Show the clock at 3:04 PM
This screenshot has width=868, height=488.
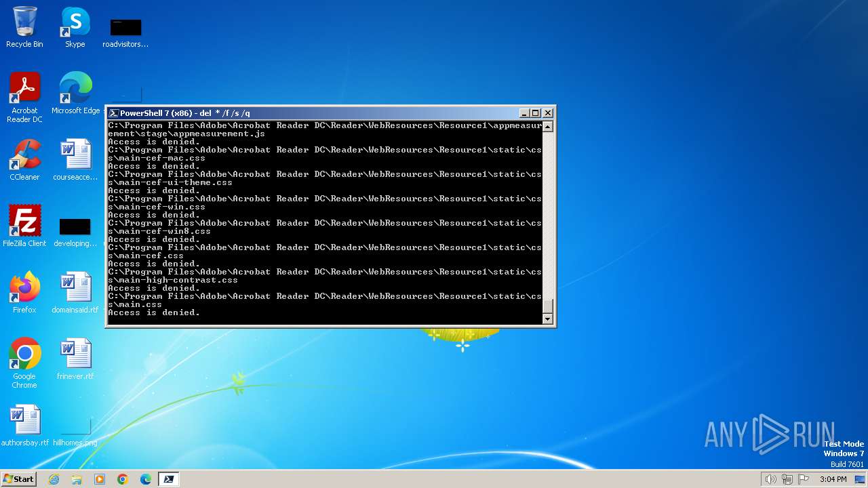(833, 479)
